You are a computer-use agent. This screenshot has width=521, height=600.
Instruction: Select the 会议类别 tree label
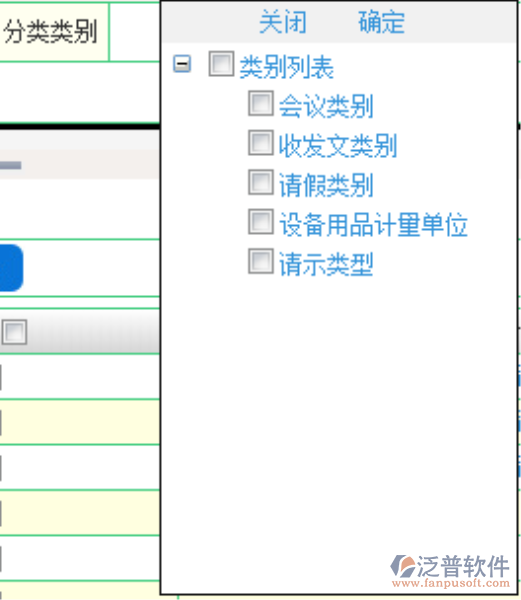pos(326,106)
